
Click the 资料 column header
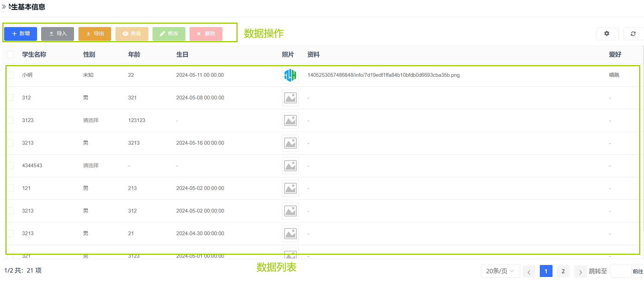313,55
